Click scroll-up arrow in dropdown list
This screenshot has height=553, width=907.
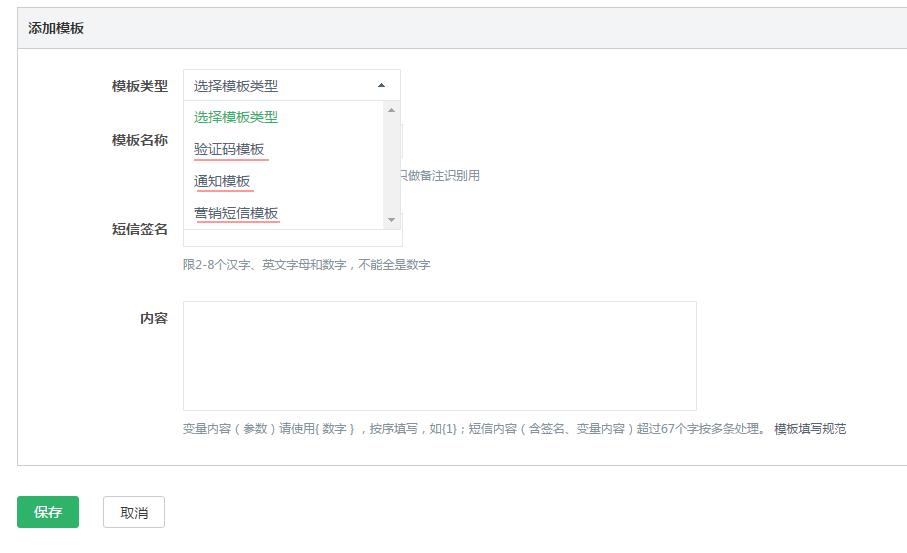(392, 110)
